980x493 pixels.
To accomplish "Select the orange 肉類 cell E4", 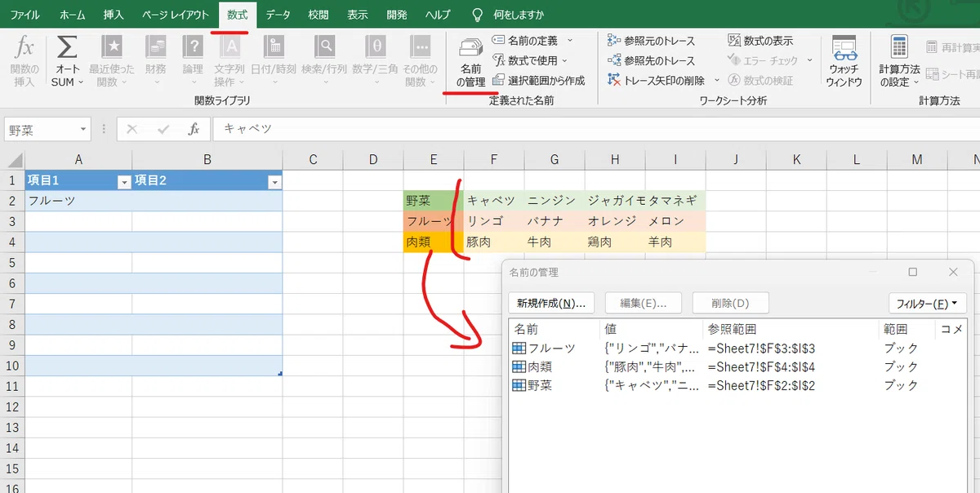I will click(x=434, y=242).
